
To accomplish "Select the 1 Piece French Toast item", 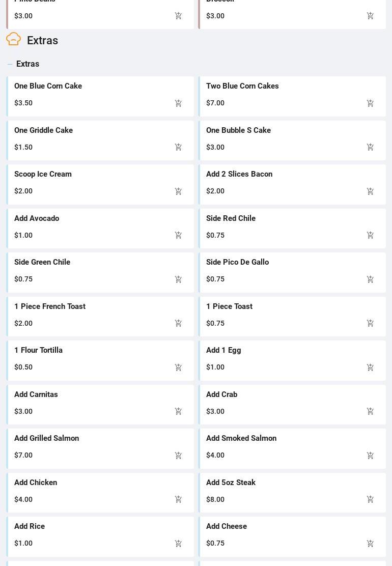I will [x=50, y=306].
